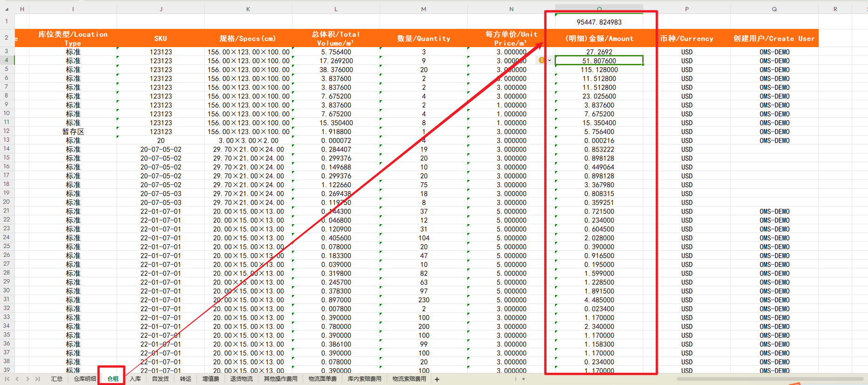Click volume cell 0.000072
This screenshot has height=385, width=868.
click(336, 140)
